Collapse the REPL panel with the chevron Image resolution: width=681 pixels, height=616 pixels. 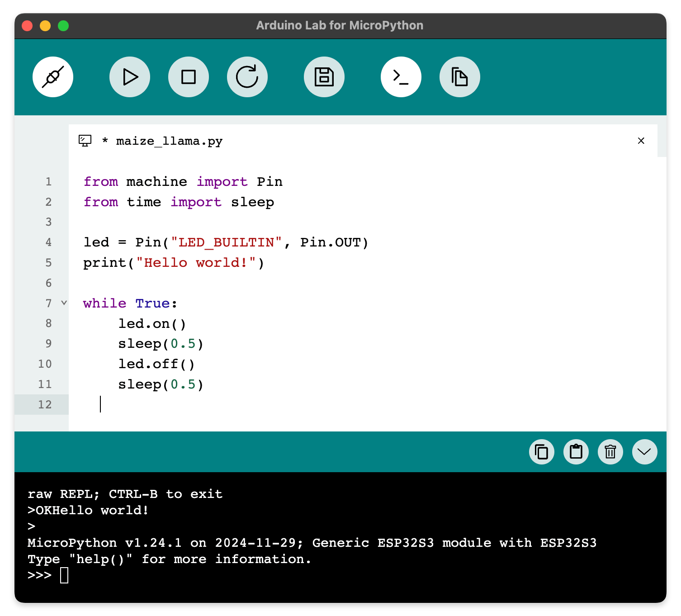(644, 451)
